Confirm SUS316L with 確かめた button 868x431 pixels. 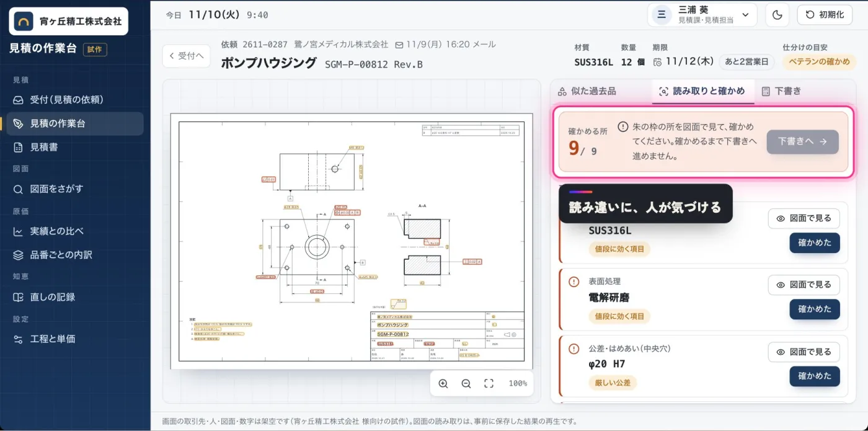[x=815, y=242]
